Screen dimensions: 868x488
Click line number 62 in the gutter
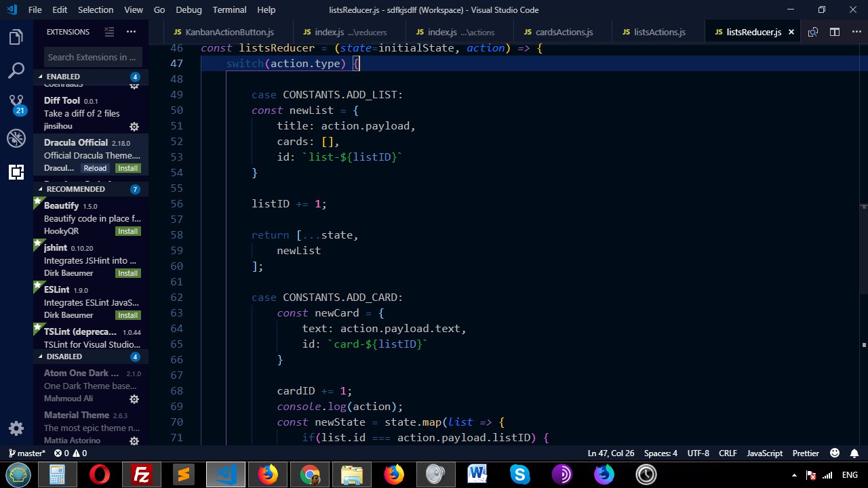tap(176, 297)
